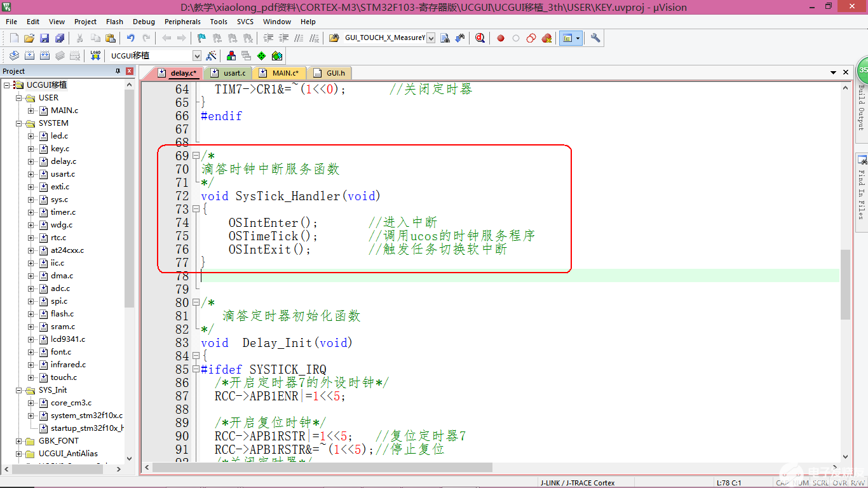
Task: Select lcd9341.c in the project tree
Action: [68, 339]
